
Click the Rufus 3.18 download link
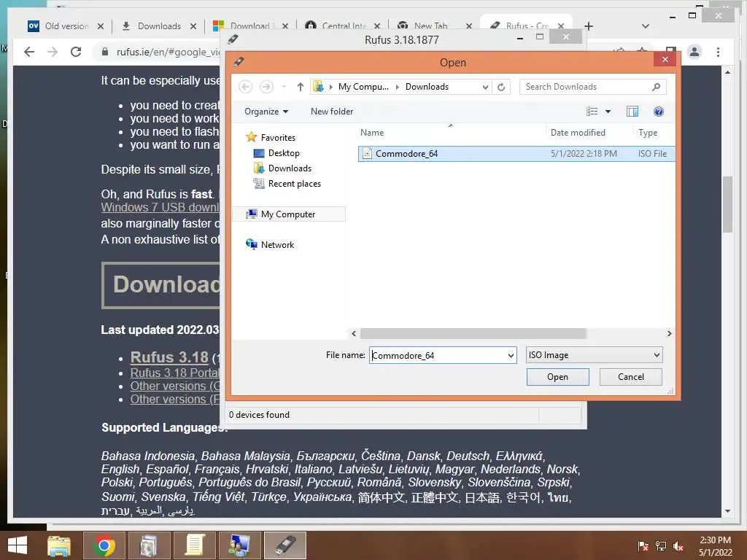169,357
